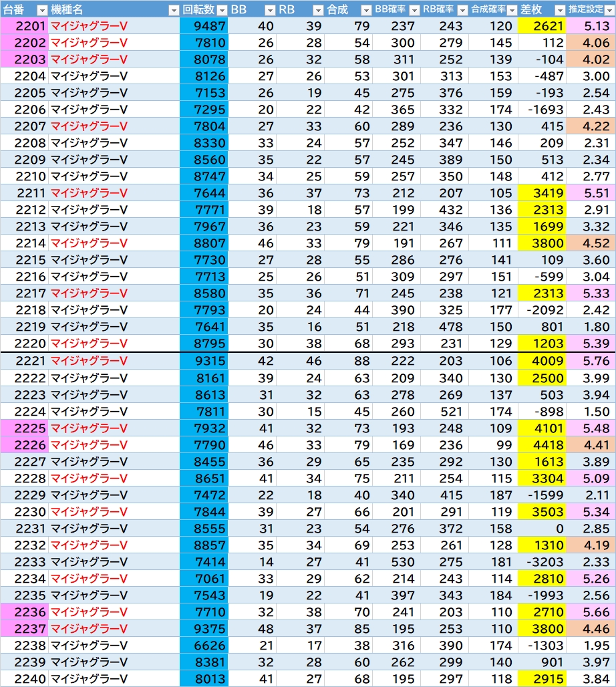This screenshot has height=687, width=616.
Task: Open the BB column filter dropdown
Action: pos(269,10)
